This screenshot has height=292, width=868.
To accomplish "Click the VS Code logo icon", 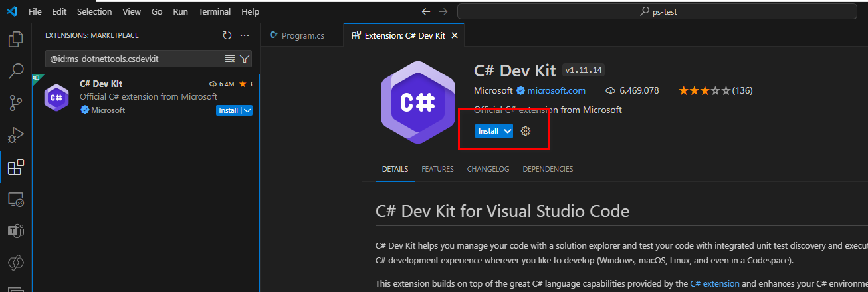I will point(11,11).
